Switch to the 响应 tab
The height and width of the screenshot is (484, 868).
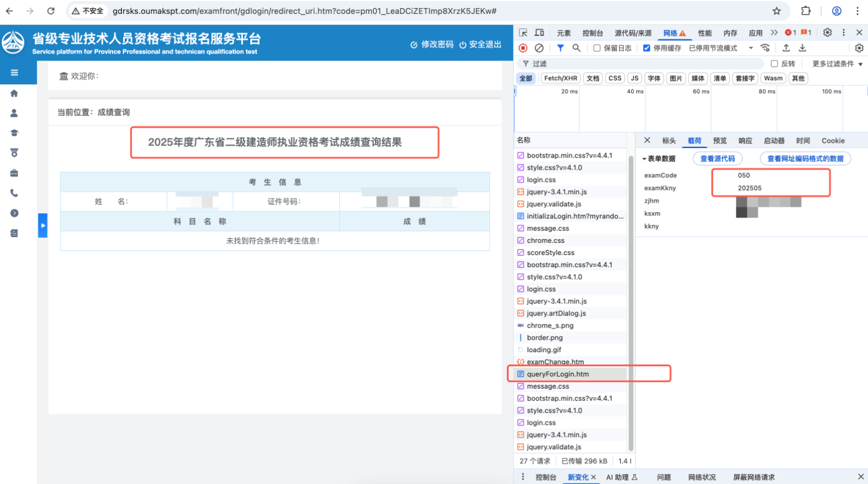tap(745, 141)
